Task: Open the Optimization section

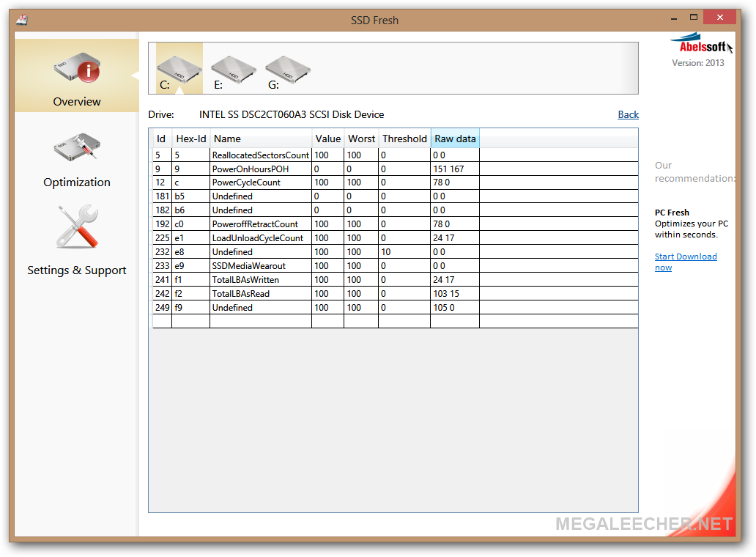Action: tap(77, 161)
